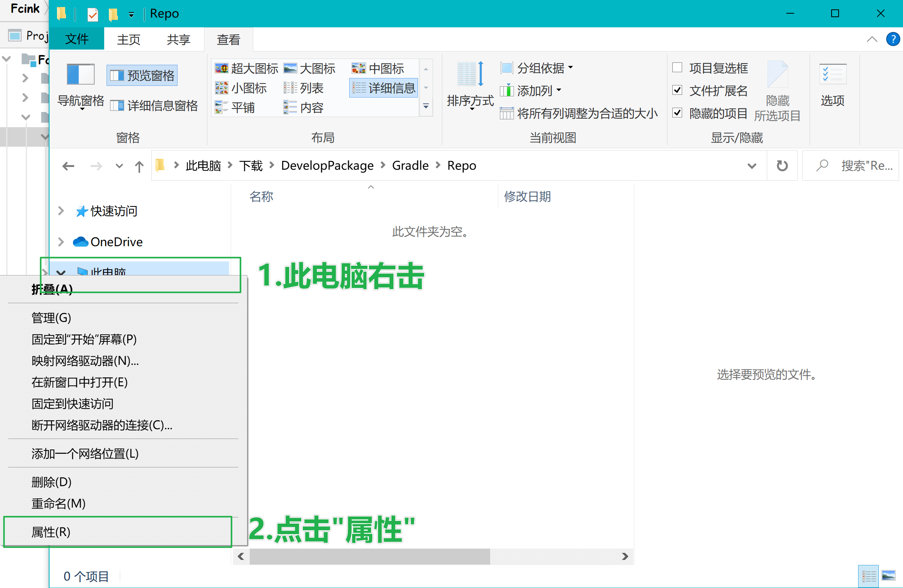Click the refresh button in address bar
Screen dimensions: 903x588
782,166
